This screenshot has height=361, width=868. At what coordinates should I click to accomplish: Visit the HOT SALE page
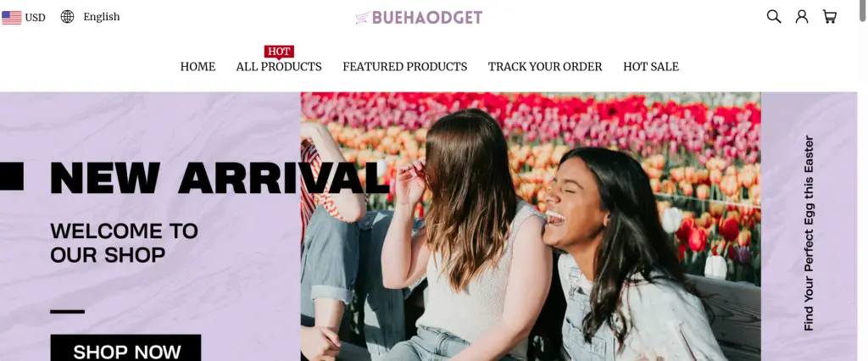coord(651,66)
